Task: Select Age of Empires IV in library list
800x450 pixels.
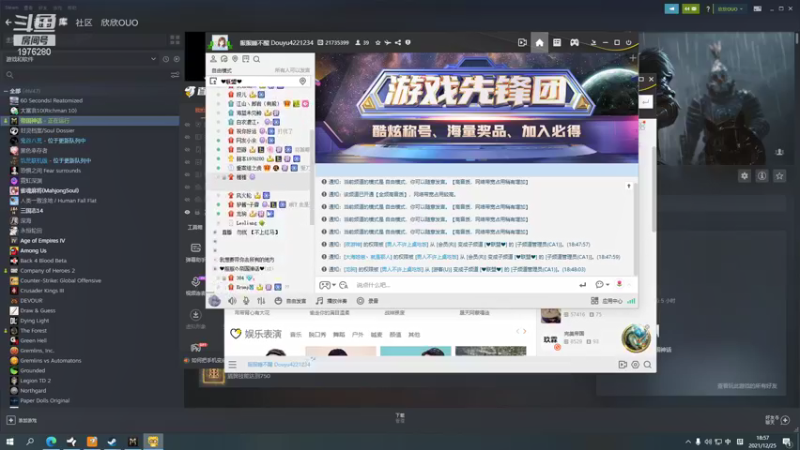Action: (x=43, y=241)
